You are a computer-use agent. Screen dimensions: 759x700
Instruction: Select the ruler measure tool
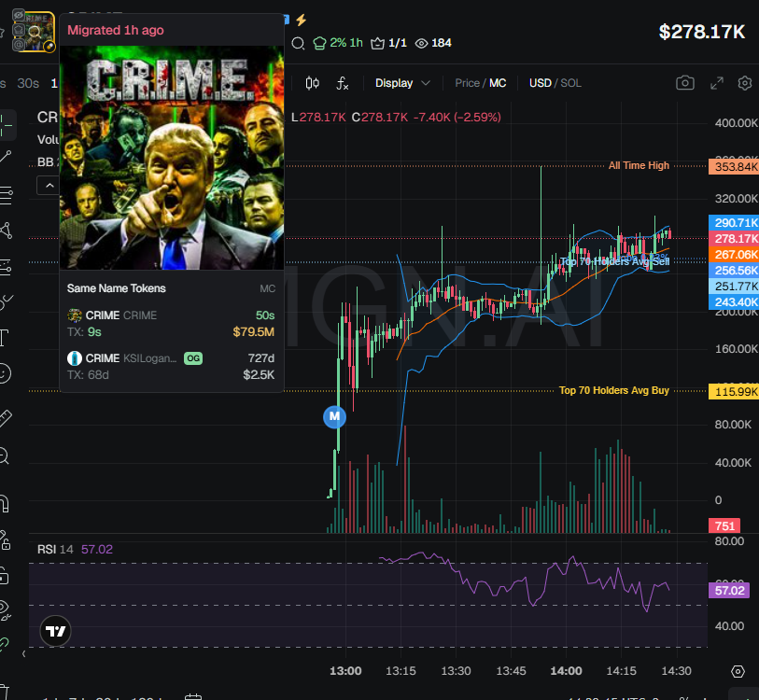tap(6, 418)
